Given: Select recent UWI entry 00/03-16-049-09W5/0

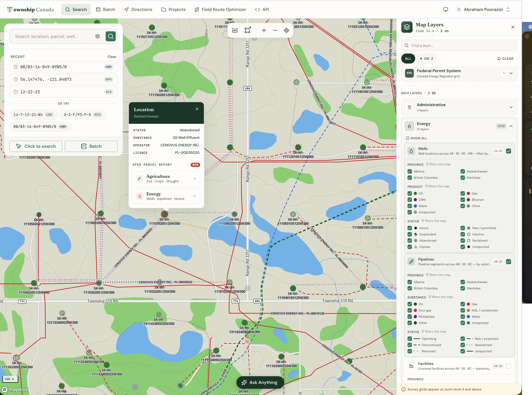Looking at the screenshot, I should click(63, 67).
